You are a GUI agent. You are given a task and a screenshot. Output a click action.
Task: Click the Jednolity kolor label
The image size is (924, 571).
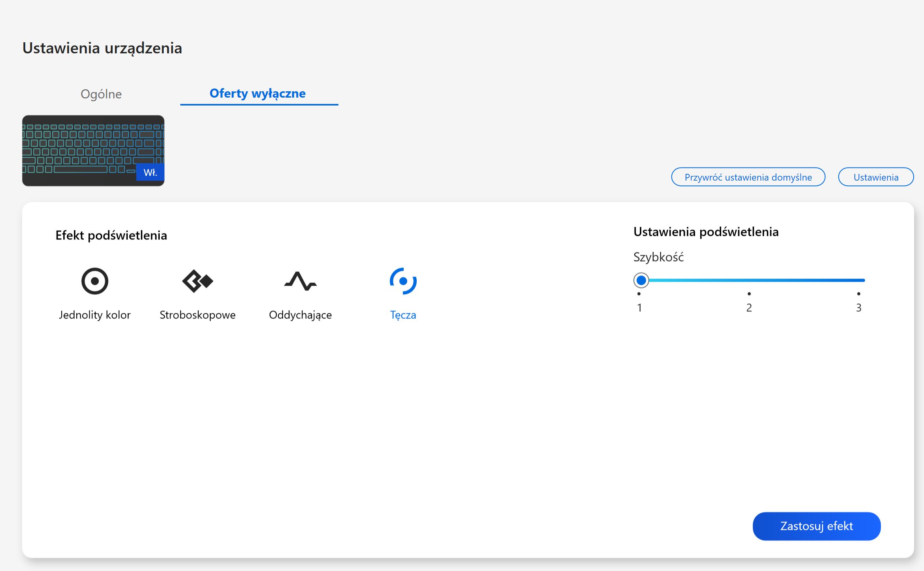point(94,315)
